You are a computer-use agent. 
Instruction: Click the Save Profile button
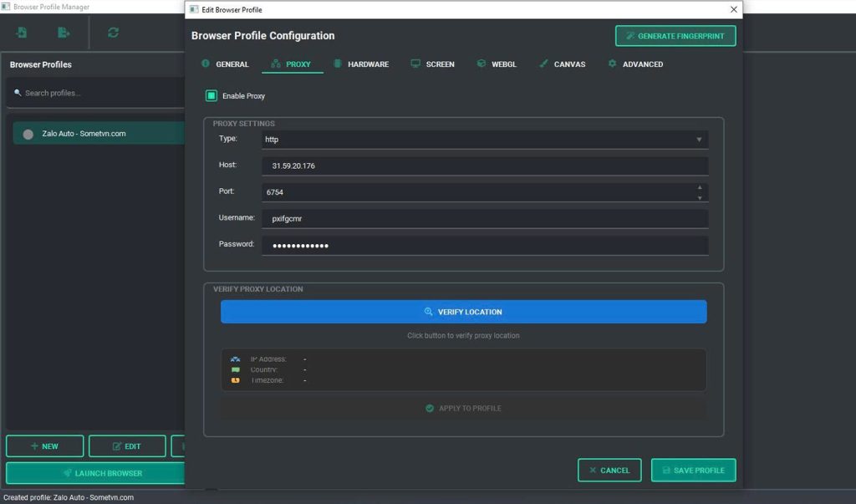(693, 470)
